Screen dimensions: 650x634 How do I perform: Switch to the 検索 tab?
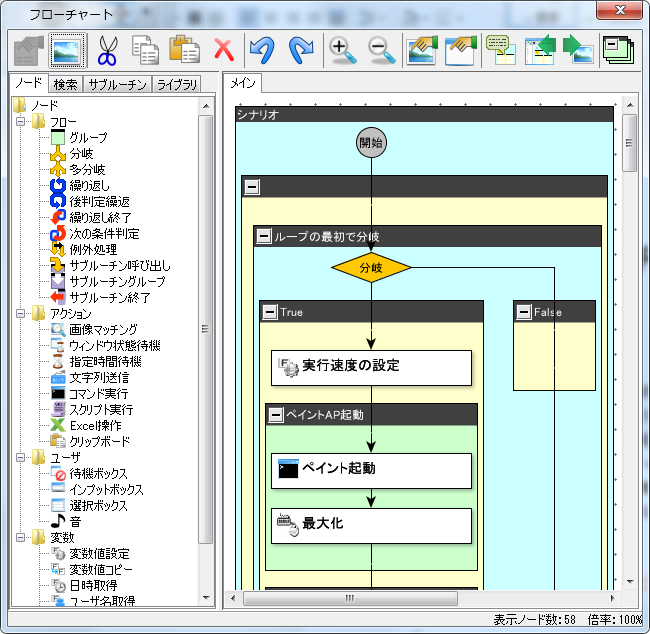coord(65,85)
